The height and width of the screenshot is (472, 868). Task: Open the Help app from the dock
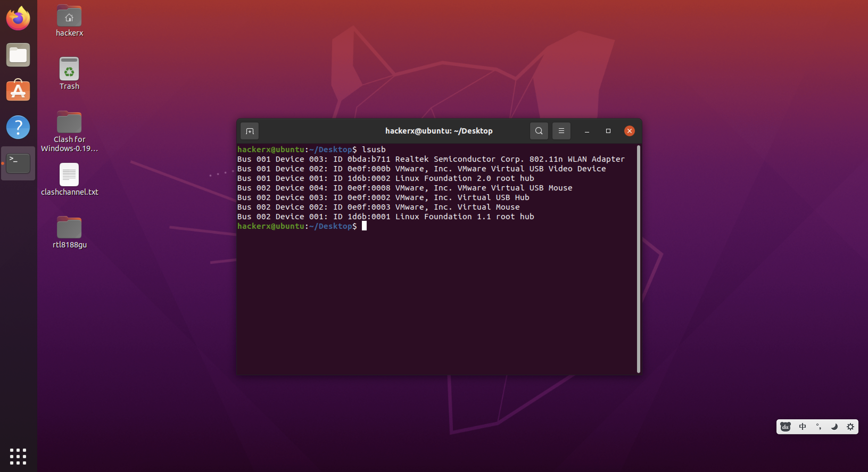pos(18,127)
